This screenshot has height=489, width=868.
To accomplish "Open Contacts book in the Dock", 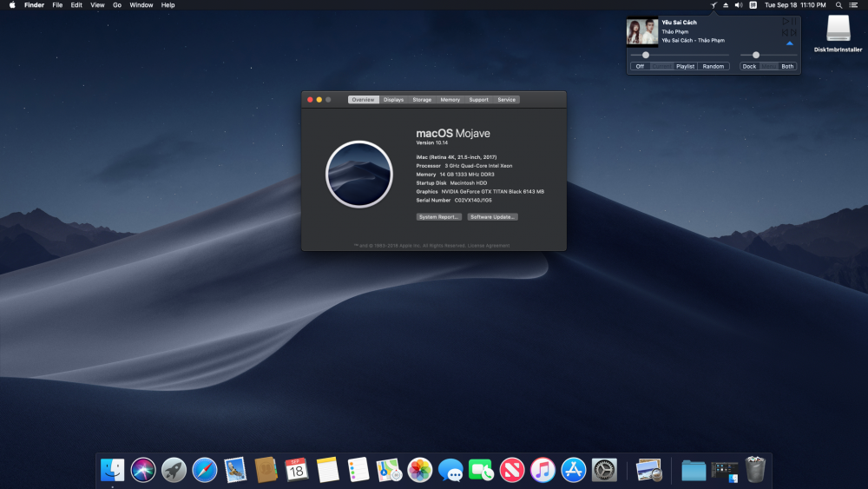I will point(266,470).
